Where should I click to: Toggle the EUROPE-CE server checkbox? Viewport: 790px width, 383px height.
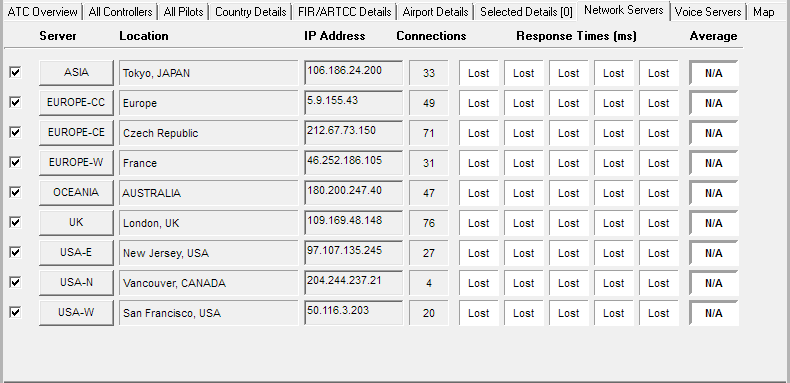15,132
